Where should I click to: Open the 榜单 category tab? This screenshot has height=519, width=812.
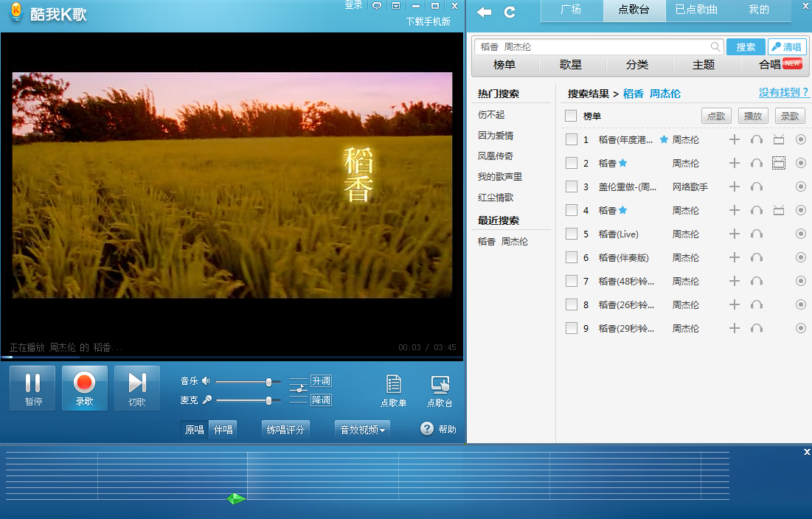coord(504,65)
